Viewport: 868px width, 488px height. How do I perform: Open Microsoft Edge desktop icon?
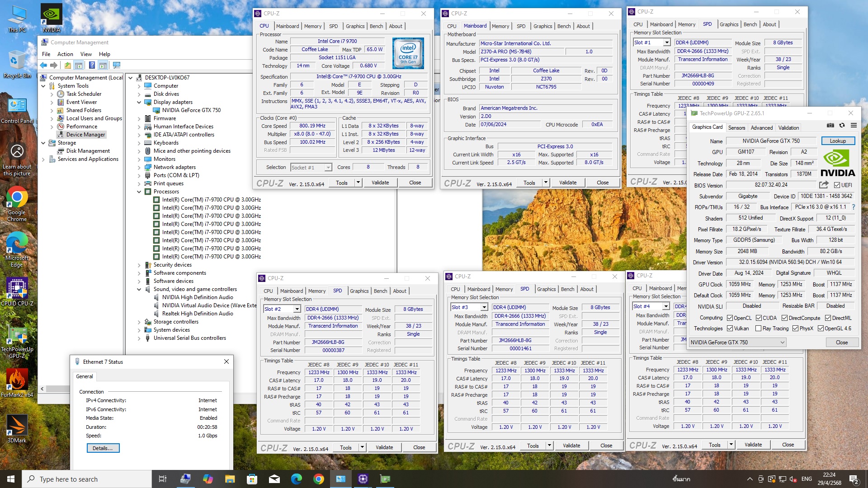pos(17,250)
